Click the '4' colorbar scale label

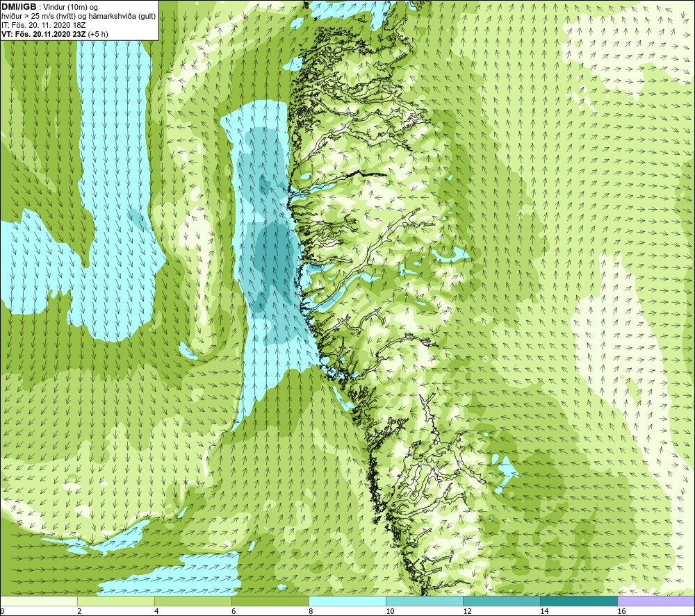coord(156,612)
